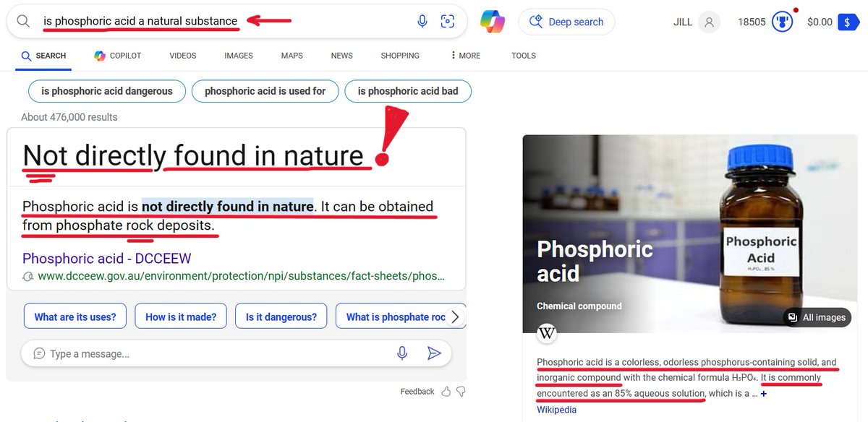Screen dimensions: 868x422
Task: Click the 'Chemical compound' subtitle
Action: [x=579, y=306]
